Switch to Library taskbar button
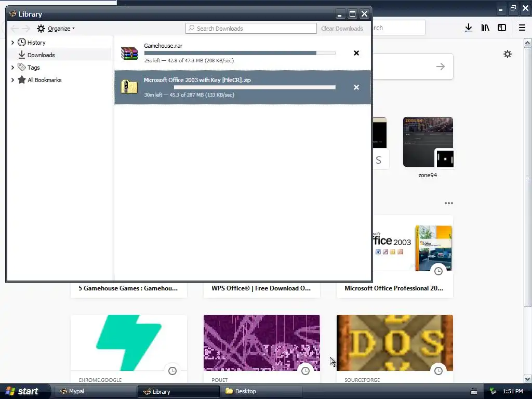The height and width of the screenshot is (399, 532). 179,391
